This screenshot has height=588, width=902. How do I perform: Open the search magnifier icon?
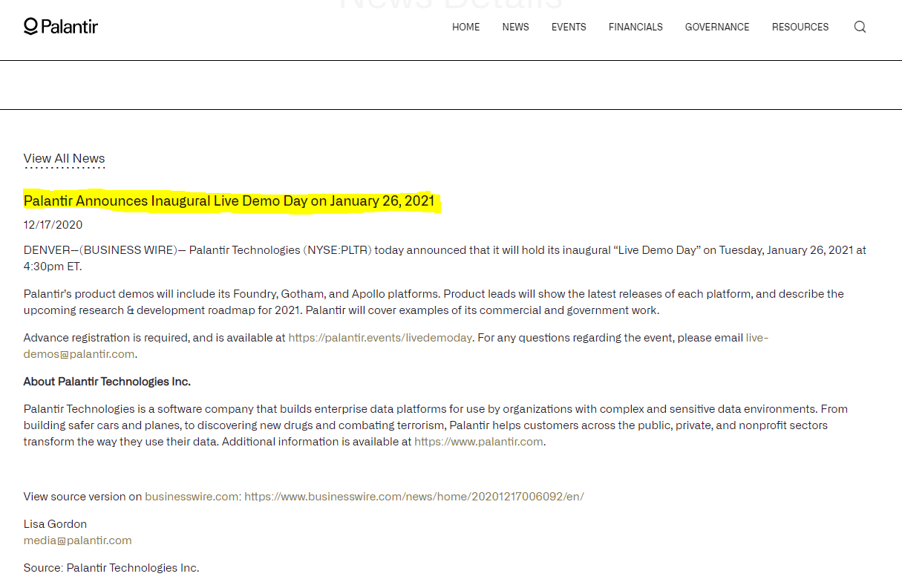click(x=860, y=27)
